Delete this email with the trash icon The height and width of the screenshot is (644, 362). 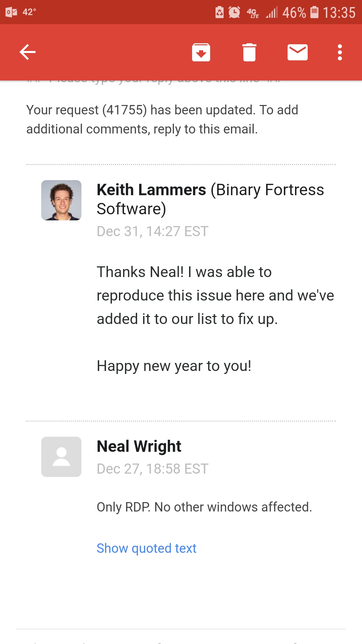click(x=249, y=52)
